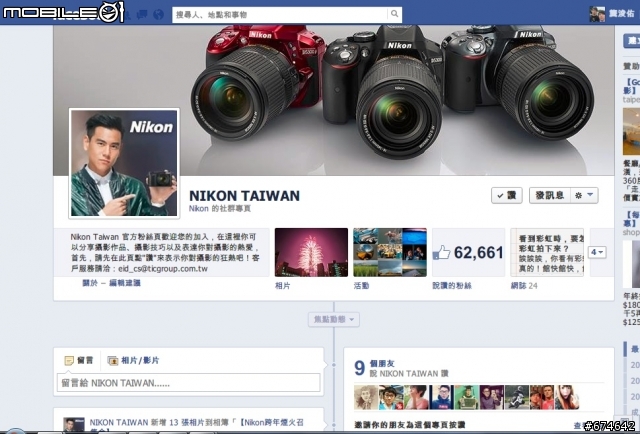Click the NIKON TAIWAN page title
Image resolution: width=640 pixels, height=434 pixels.
click(244, 196)
